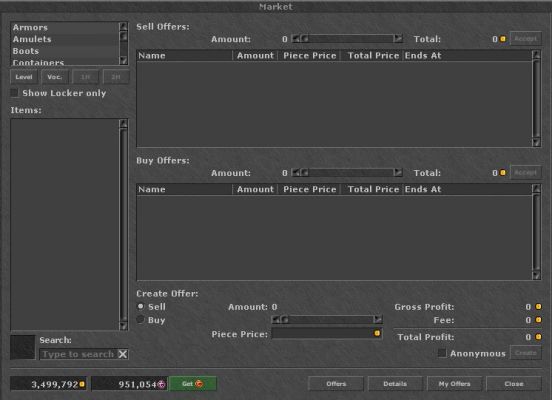552x400 pixels.
Task: Click the gold coin icon beside 3,499,792
Action: (82, 384)
